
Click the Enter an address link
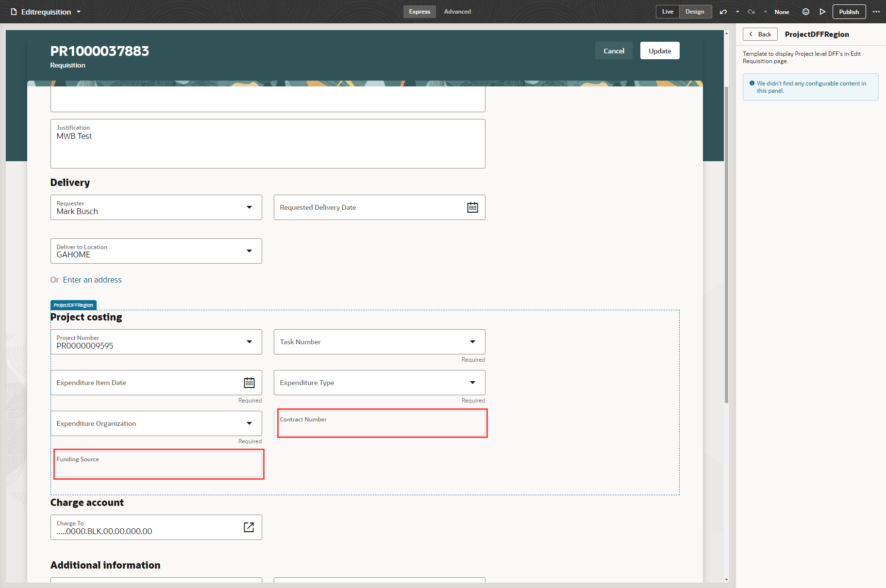(92, 280)
